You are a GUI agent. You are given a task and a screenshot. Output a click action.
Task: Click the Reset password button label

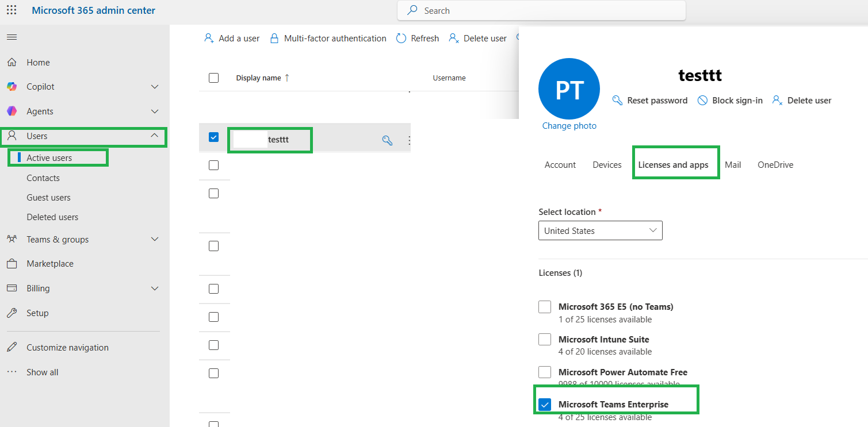point(657,100)
